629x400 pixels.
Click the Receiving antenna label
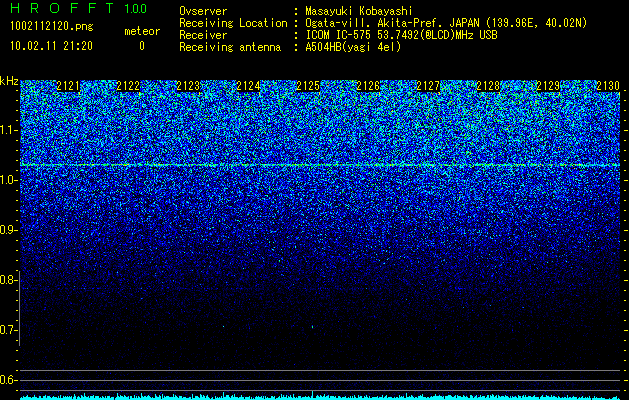coord(230,47)
